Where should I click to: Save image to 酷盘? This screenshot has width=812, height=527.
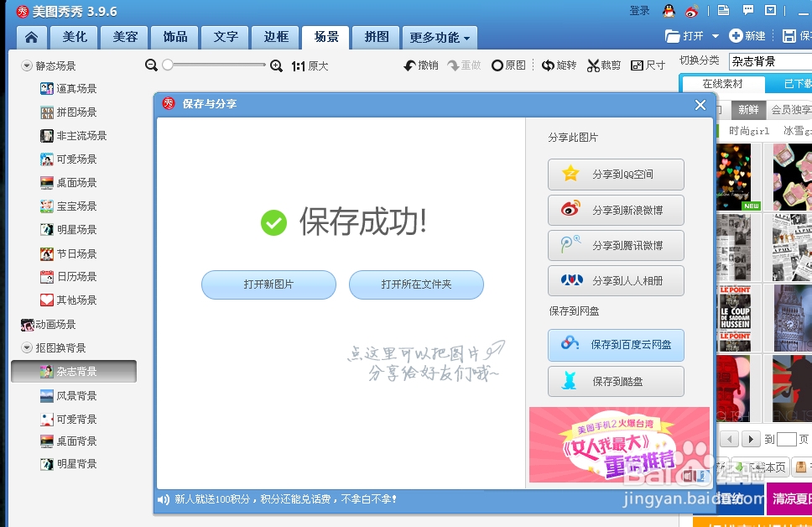[x=616, y=381]
